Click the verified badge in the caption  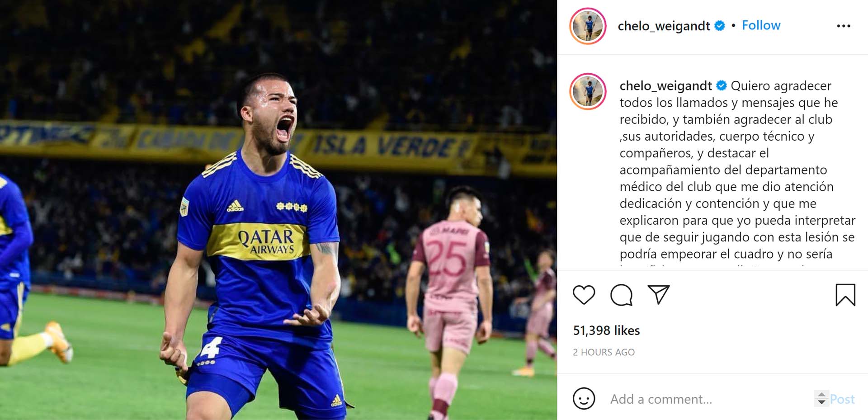tap(722, 85)
